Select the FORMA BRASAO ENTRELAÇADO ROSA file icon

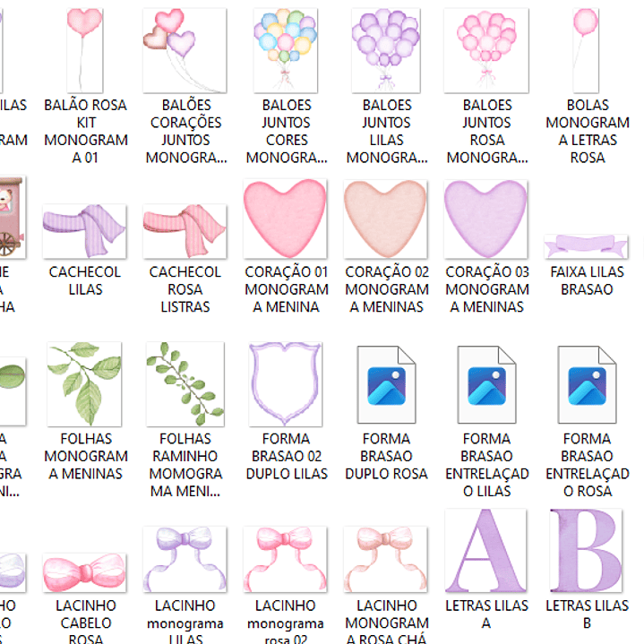(587, 384)
